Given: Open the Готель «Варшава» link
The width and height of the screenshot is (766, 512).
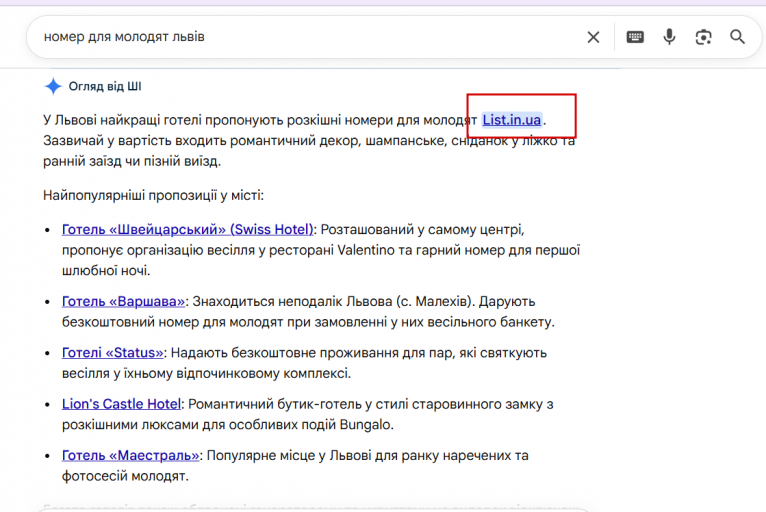Looking at the screenshot, I should click(123, 301).
